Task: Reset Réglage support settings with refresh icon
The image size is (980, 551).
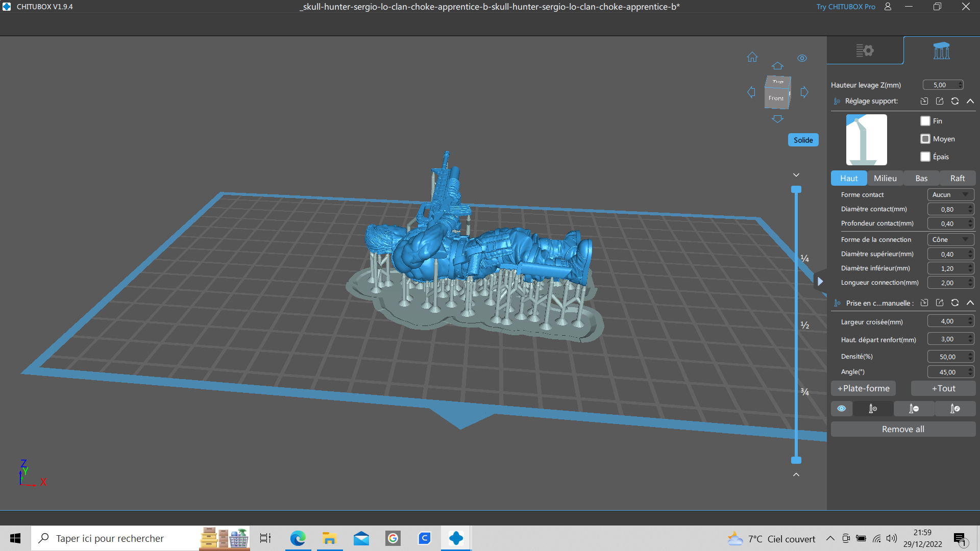Action: click(x=955, y=101)
